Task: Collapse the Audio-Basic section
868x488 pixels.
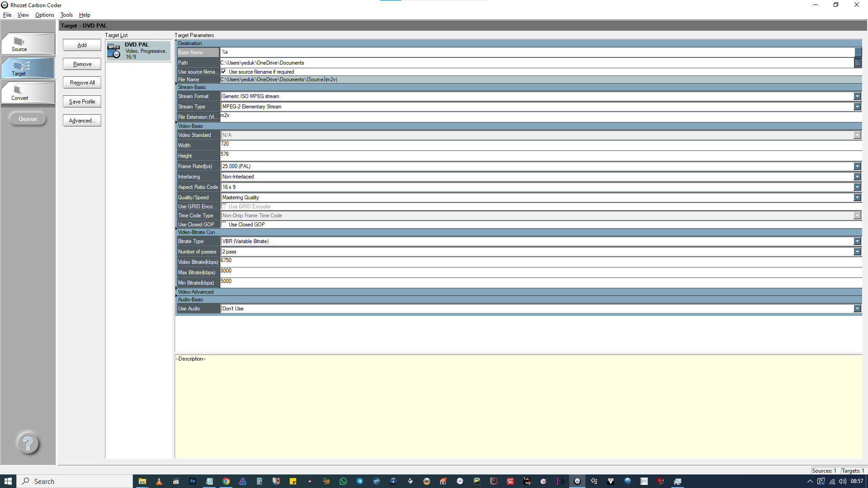Action: tap(519, 300)
